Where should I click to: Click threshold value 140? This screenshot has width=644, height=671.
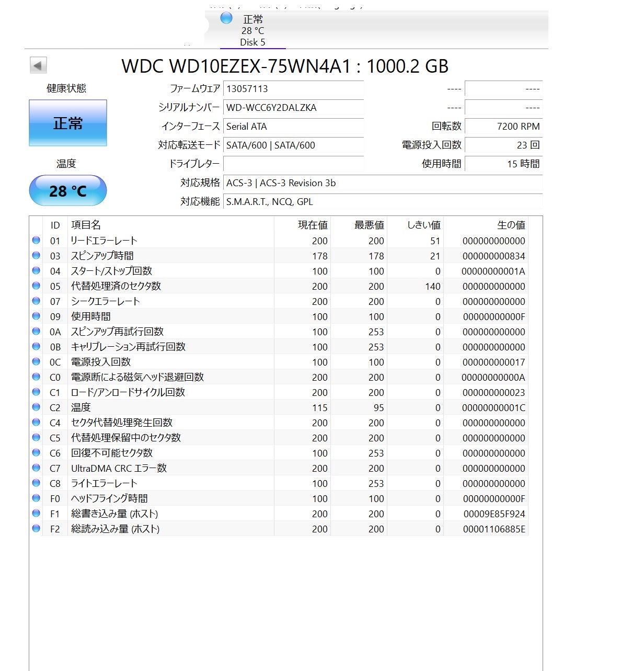click(x=433, y=287)
